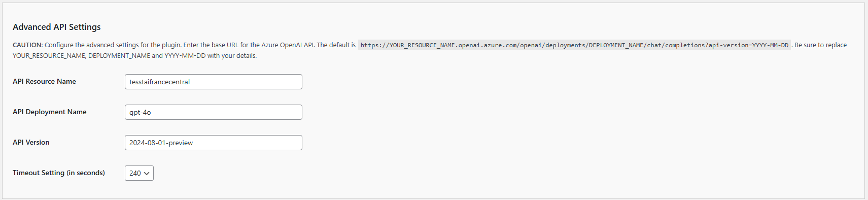Click the 'Be sure to replace' sentence
This screenshot has width=868, height=200.
coord(820,45)
